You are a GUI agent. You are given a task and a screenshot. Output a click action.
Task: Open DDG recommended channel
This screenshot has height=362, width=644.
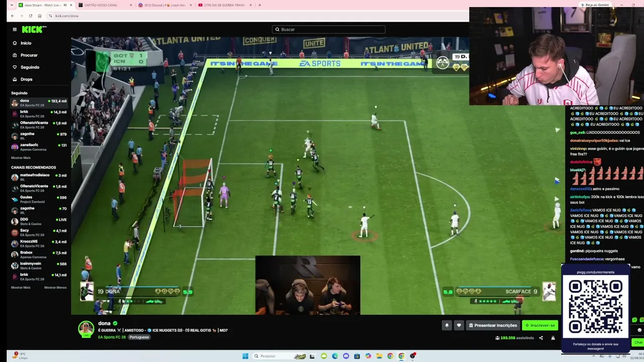click(39, 221)
